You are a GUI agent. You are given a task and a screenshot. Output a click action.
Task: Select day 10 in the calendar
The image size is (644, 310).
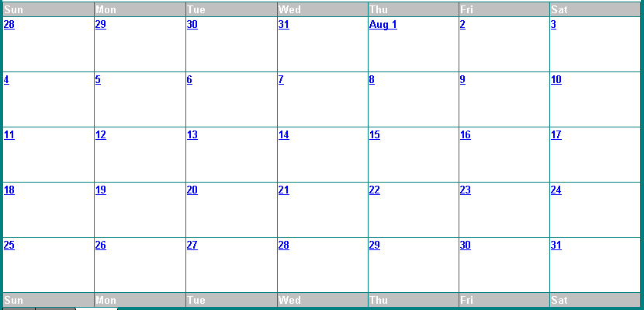pos(556,80)
